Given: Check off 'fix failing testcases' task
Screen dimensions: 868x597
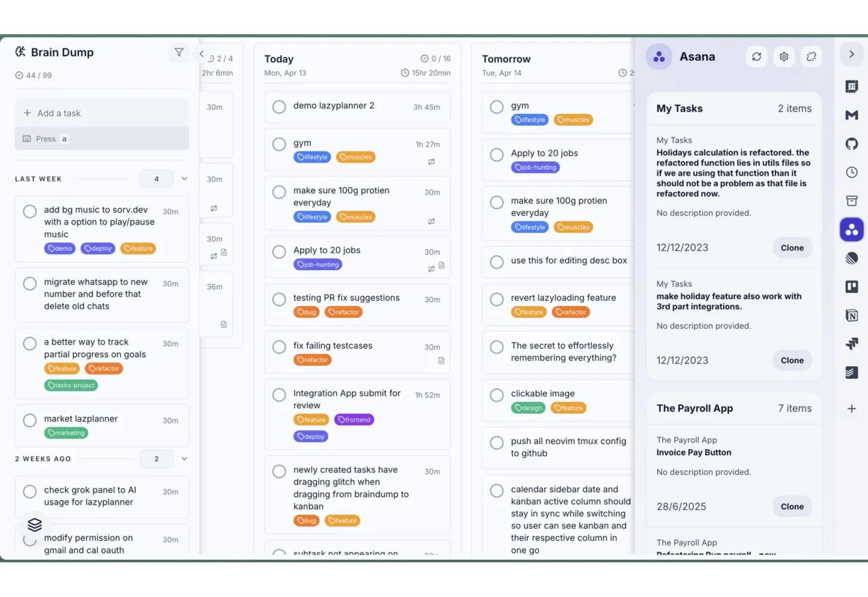Looking at the screenshot, I should click(279, 347).
